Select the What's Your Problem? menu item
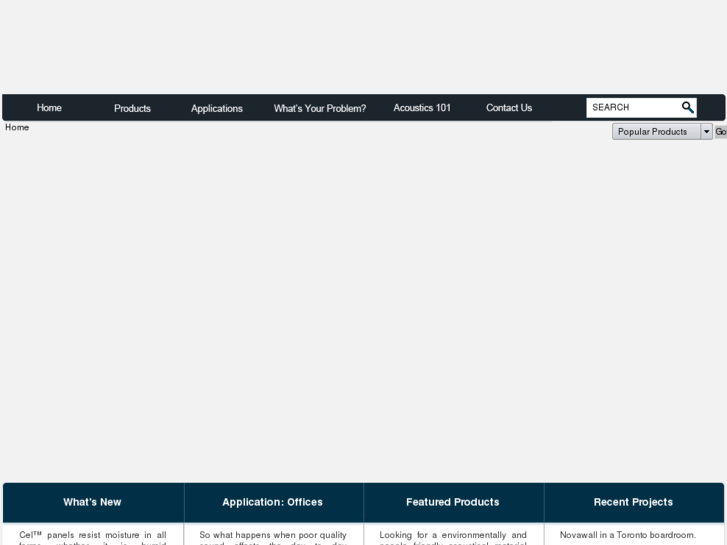This screenshot has width=727, height=545. pos(319,108)
